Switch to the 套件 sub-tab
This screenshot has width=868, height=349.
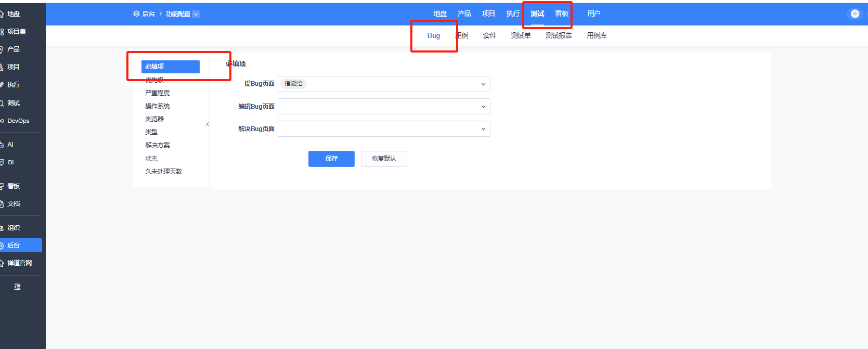(x=489, y=36)
